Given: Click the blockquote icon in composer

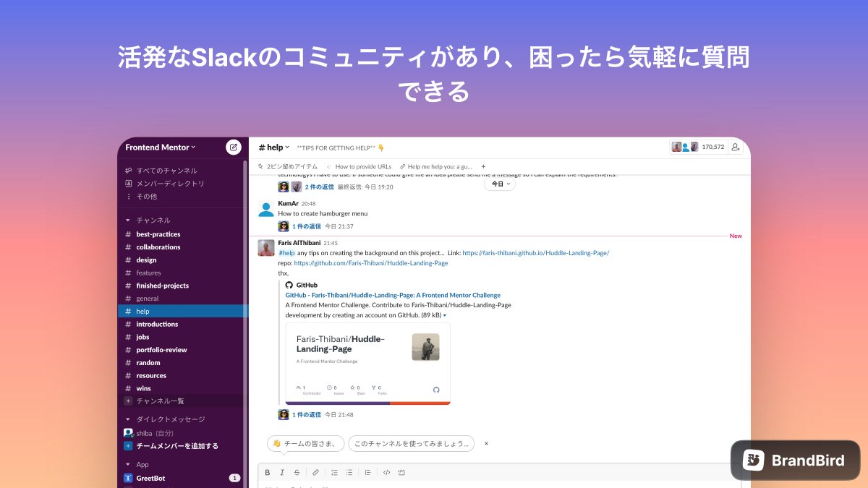Looking at the screenshot, I should (x=367, y=472).
